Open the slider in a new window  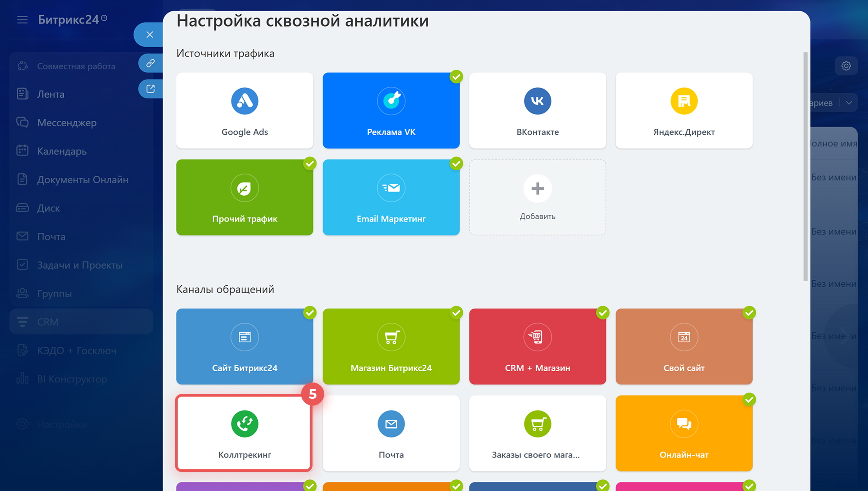[151, 89]
